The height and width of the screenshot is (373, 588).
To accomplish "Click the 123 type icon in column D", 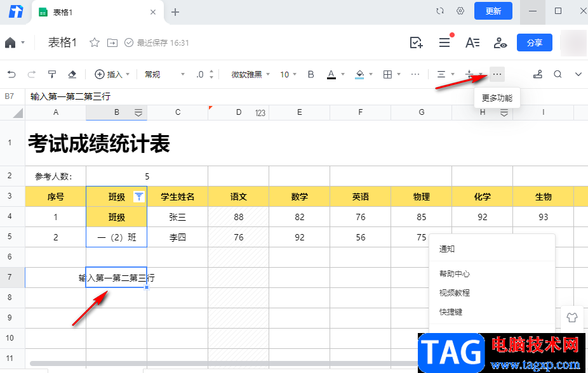I will [260, 113].
